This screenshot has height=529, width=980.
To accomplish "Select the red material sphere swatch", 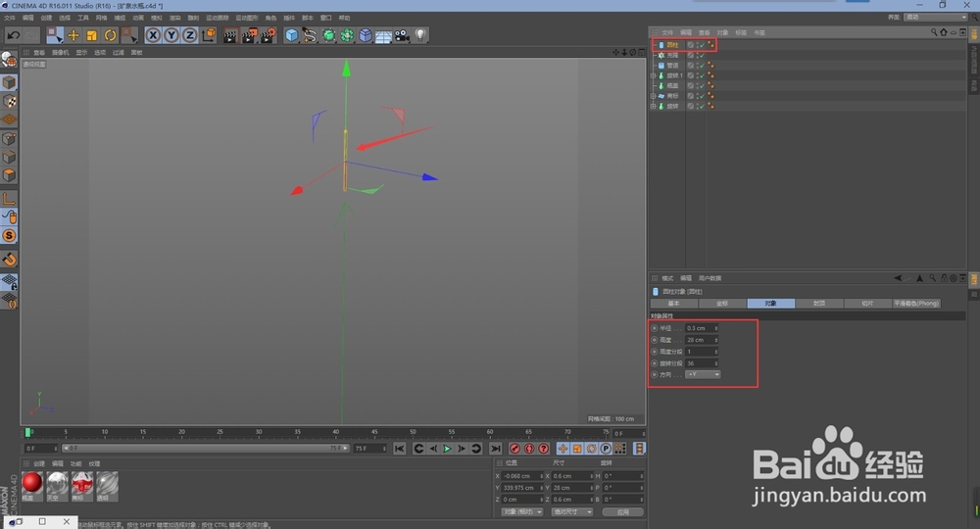I will (32, 482).
